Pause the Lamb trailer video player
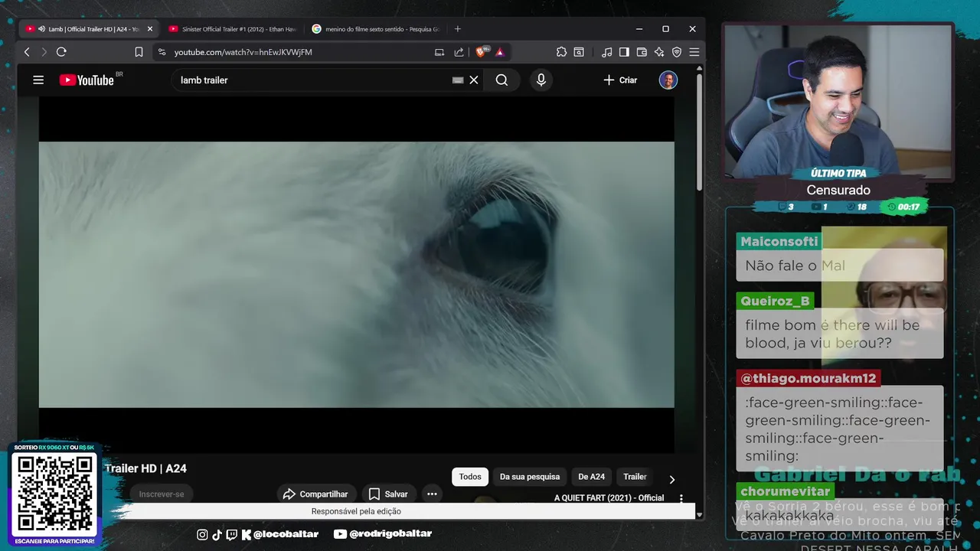 pos(357,274)
